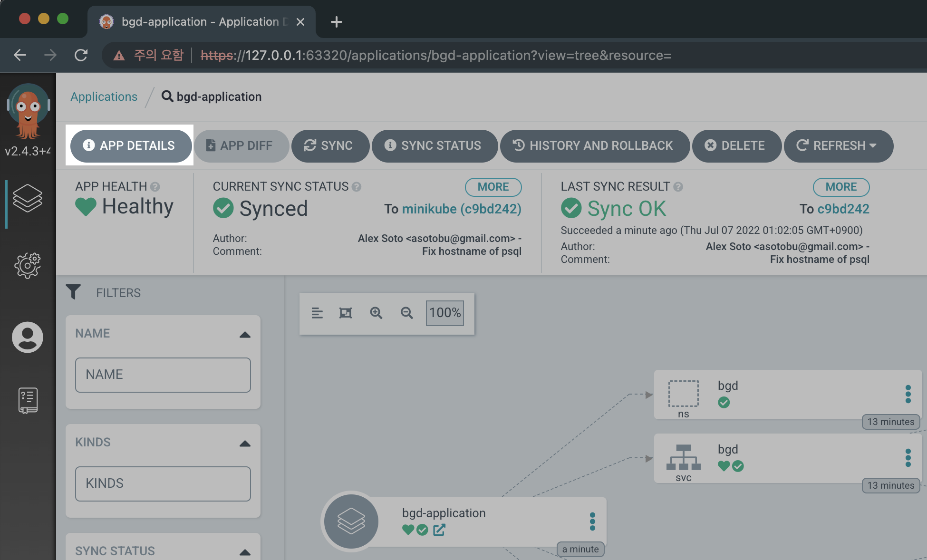The width and height of the screenshot is (927, 560).
Task: Collapse the KINDS filter section
Action: point(245,444)
